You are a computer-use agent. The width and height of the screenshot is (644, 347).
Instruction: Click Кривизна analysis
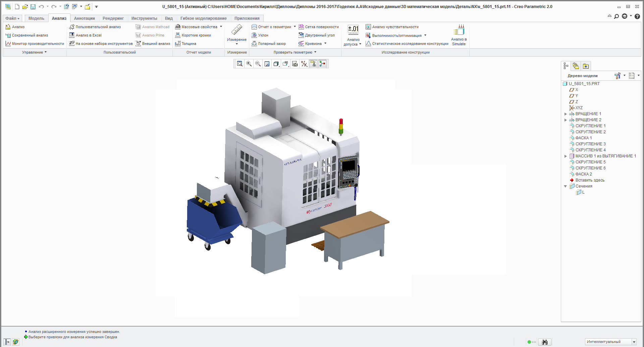[x=310, y=44]
